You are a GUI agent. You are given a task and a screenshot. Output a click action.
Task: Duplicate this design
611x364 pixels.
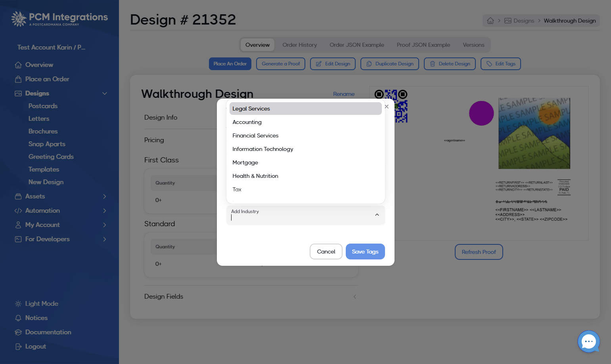pyautogui.click(x=390, y=64)
